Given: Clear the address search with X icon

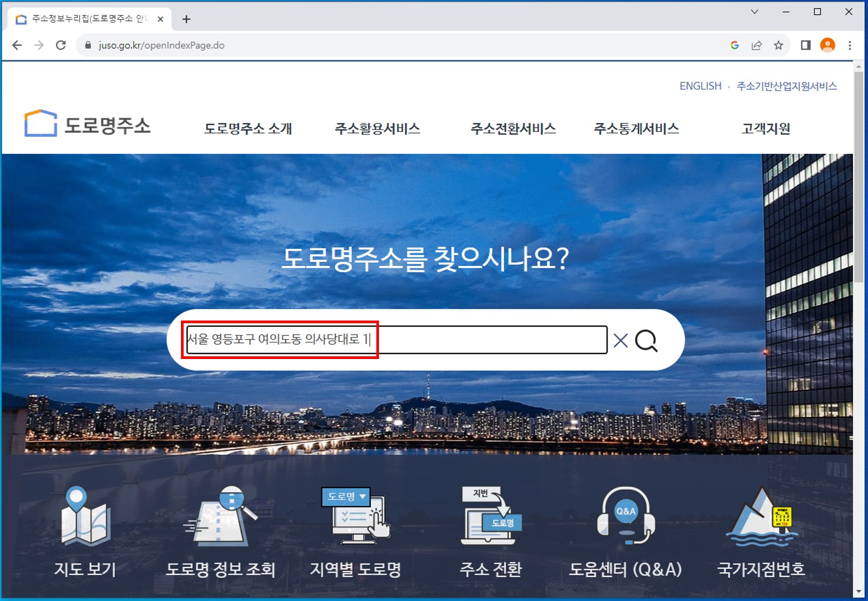Looking at the screenshot, I should pyautogui.click(x=620, y=340).
